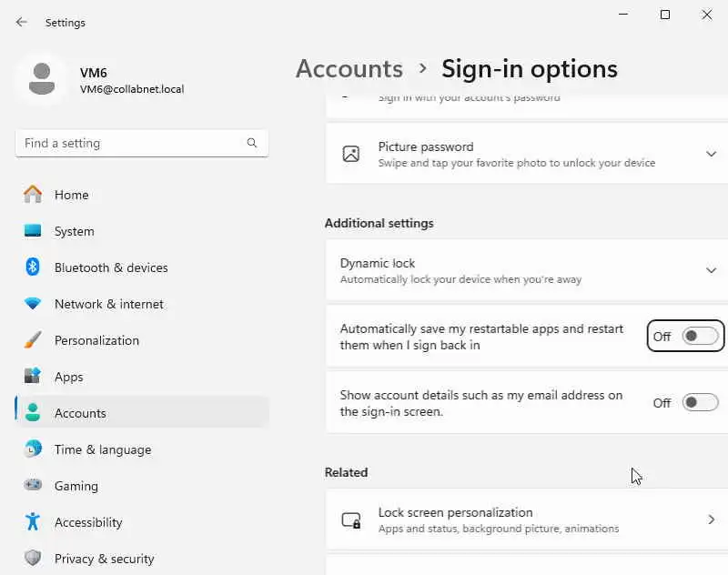This screenshot has width=728, height=575.
Task: Click the Bluetooth & devices icon
Action: point(33,267)
